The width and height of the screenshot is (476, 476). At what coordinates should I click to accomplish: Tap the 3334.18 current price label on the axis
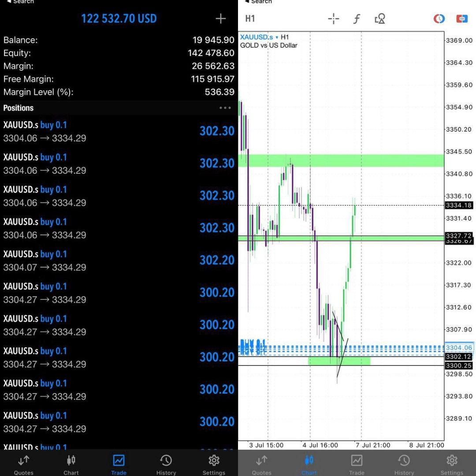click(459, 205)
